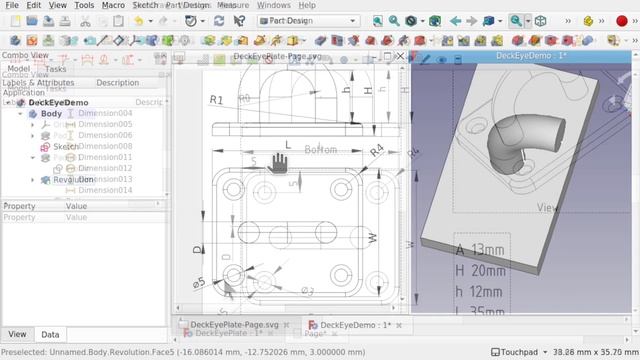Click the back navigation arrow icon

(455, 21)
